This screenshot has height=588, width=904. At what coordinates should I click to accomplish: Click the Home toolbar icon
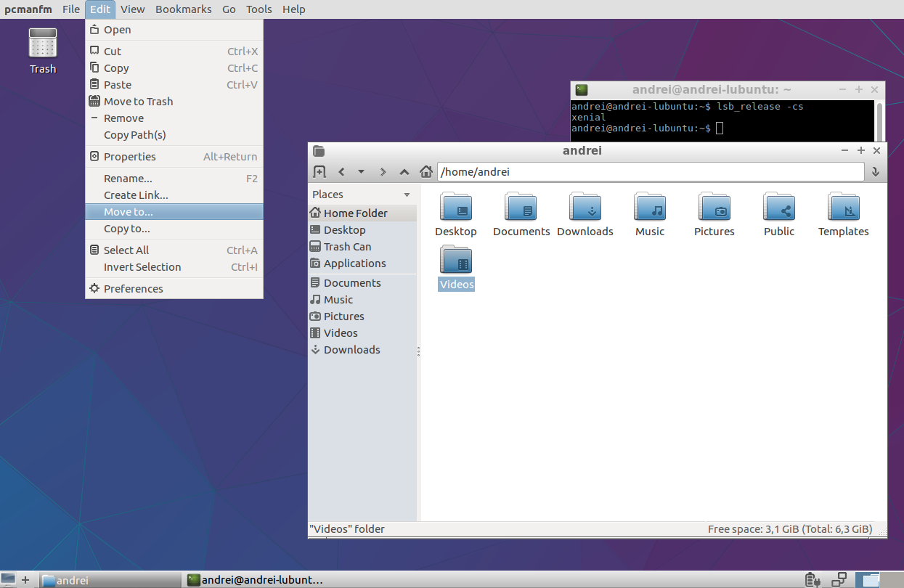click(426, 171)
